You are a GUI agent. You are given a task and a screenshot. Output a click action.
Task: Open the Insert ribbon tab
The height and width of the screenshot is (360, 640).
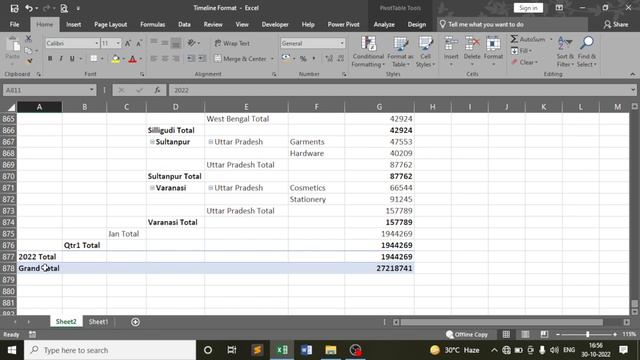tap(73, 24)
